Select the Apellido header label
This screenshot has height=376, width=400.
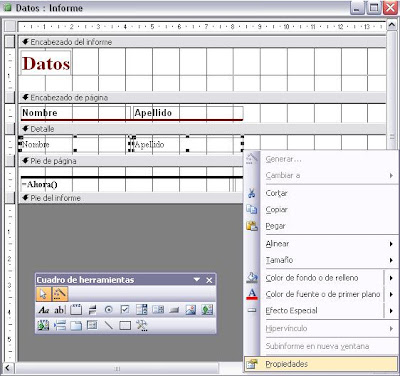tap(188, 113)
